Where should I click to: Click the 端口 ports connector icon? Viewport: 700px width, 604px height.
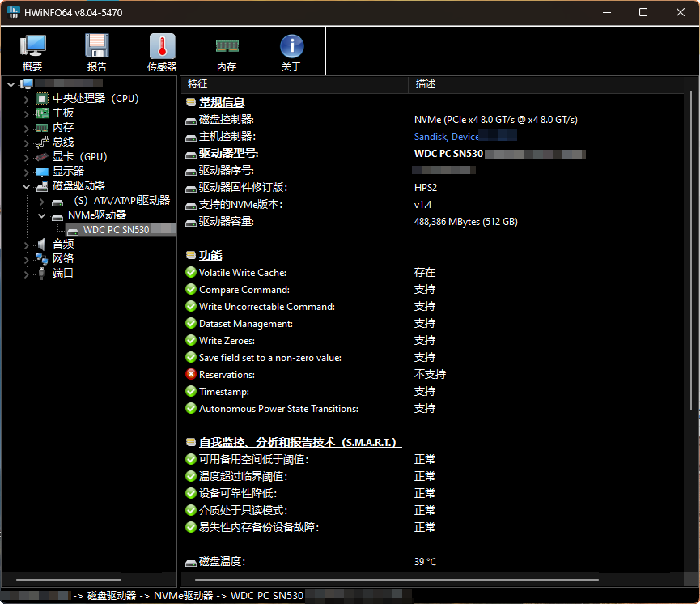[41, 273]
